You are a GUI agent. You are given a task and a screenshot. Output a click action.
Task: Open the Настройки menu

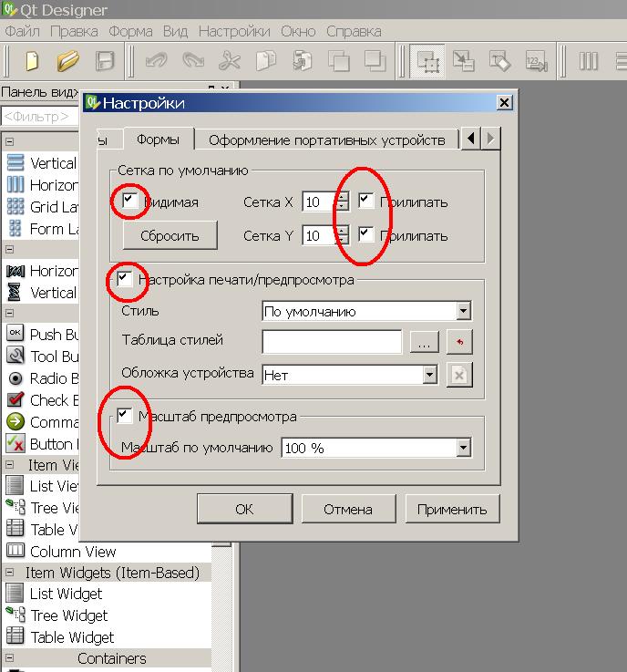pyautogui.click(x=234, y=31)
